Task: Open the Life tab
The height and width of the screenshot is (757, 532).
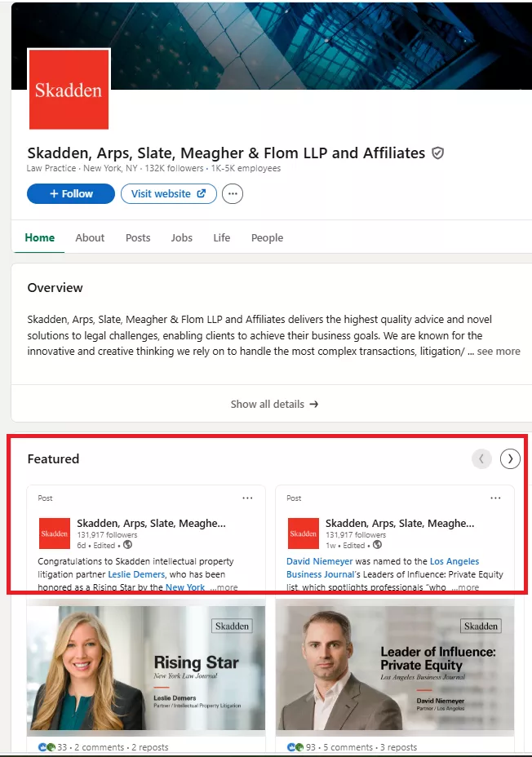Action: coord(222,237)
